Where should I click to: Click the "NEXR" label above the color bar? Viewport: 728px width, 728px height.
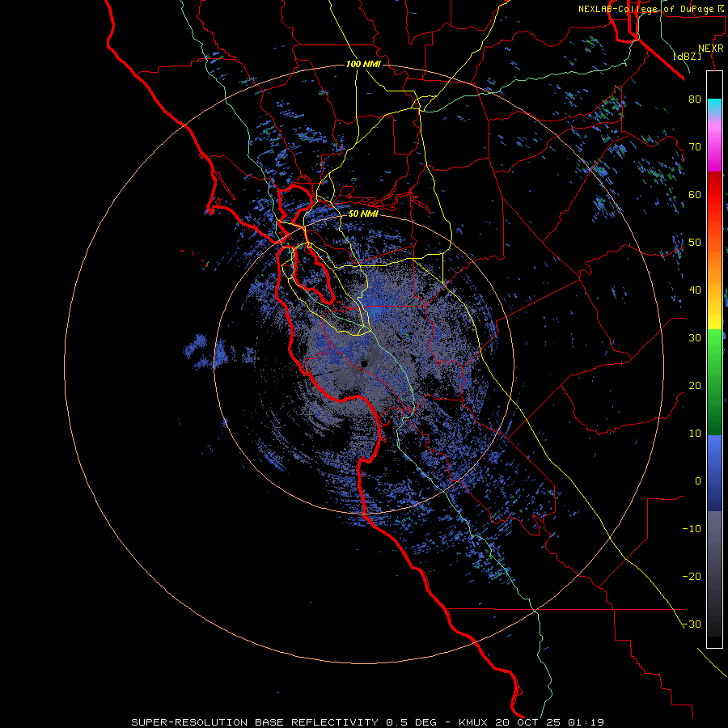[711, 49]
